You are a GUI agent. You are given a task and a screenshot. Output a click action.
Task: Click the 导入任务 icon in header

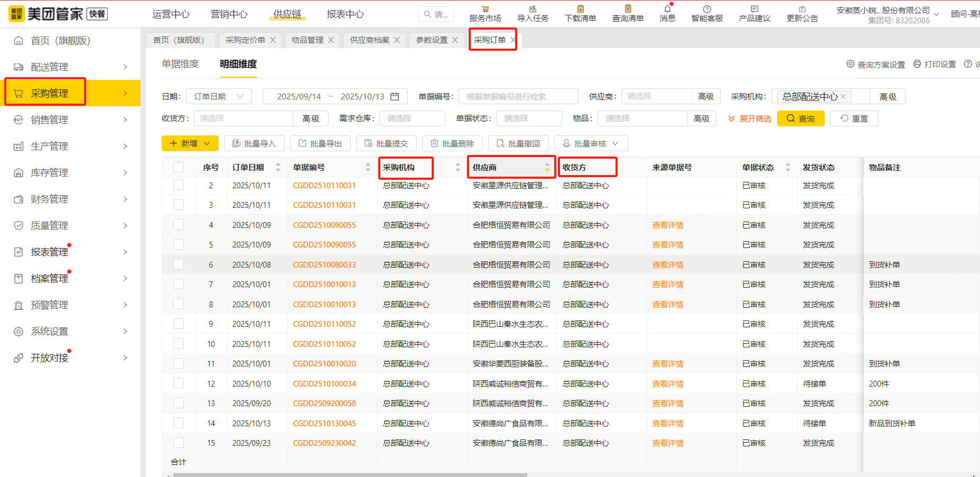click(533, 9)
